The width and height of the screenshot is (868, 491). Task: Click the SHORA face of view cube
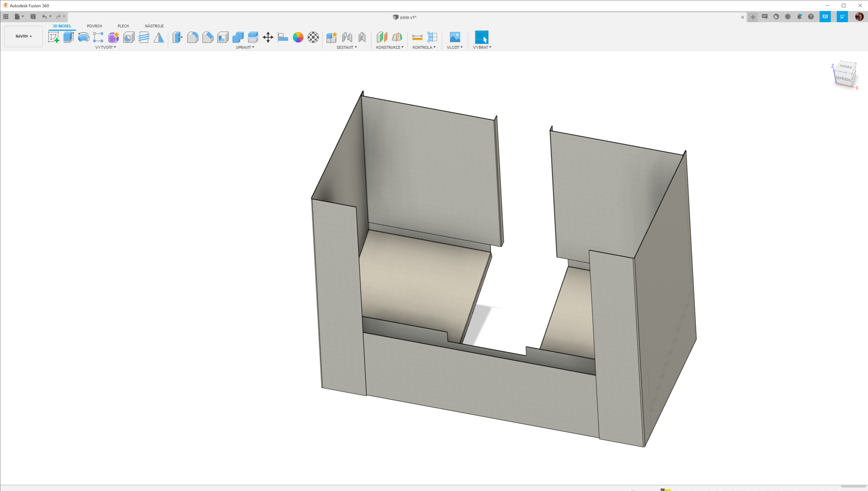[x=846, y=67]
